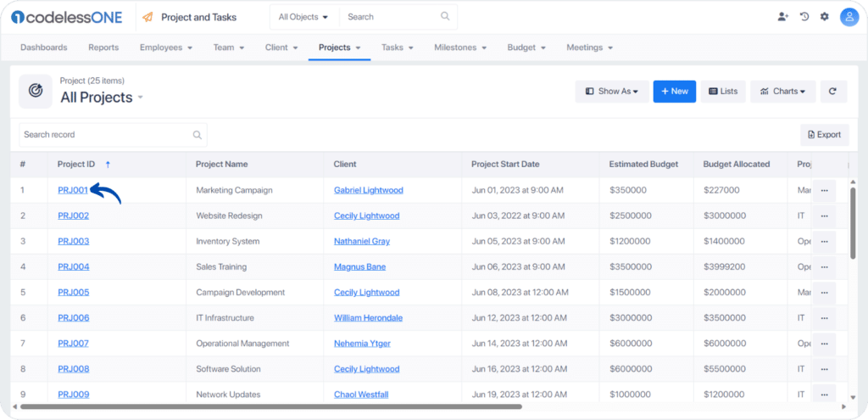Expand the All Objects dropdown
This screenshot has width=868, height=420.
tap(303, 17)
